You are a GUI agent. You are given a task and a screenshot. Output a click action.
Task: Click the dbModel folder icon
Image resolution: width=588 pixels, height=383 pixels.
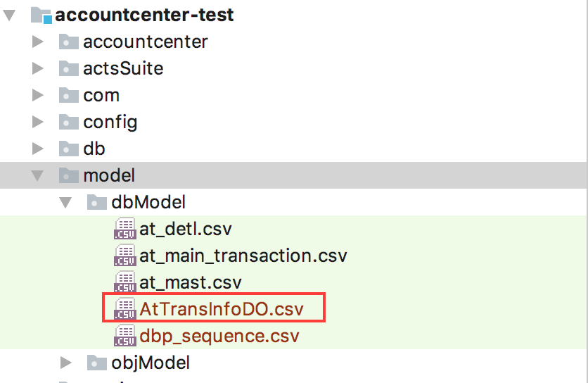(97, 202)
